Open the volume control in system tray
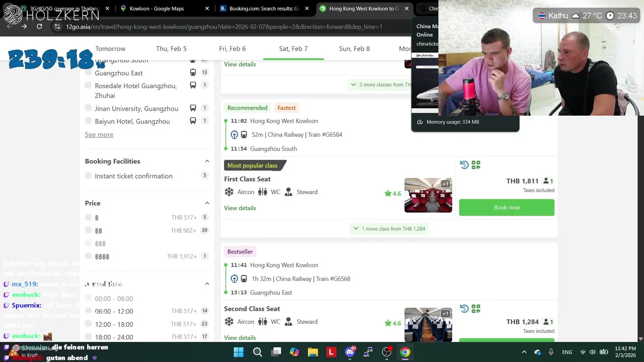Viewport: 644px width, 362px height. click(x=592, y=352)
